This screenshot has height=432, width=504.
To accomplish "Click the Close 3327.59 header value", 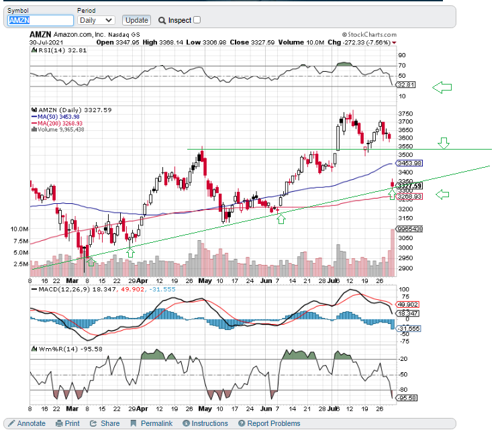I will [252, 42].
